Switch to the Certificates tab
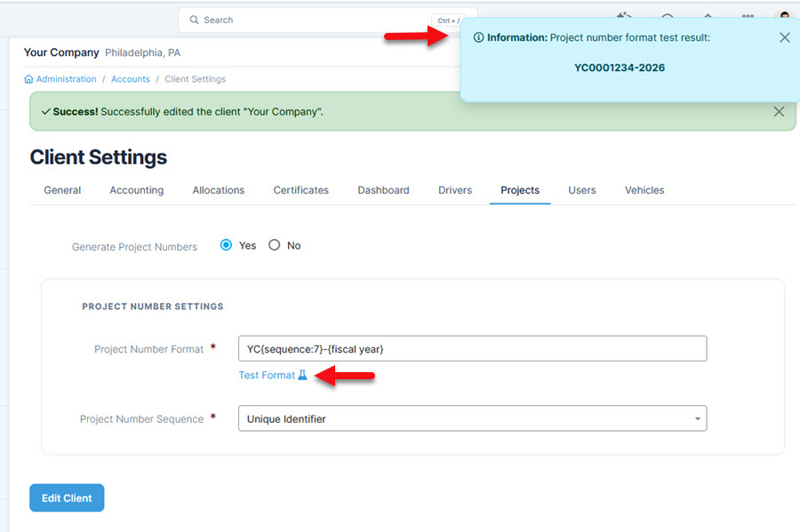 (300, 190)
